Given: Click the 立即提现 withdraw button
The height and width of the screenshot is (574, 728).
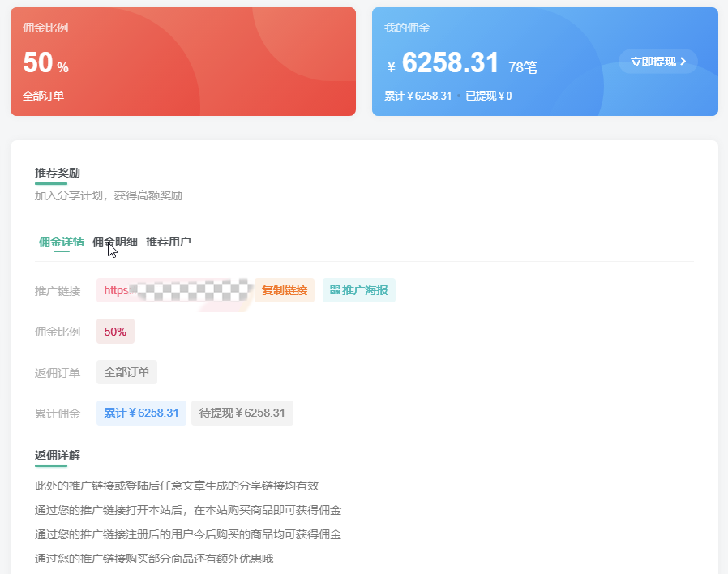Looking at the screenshot, I should [x=658, y=62].
